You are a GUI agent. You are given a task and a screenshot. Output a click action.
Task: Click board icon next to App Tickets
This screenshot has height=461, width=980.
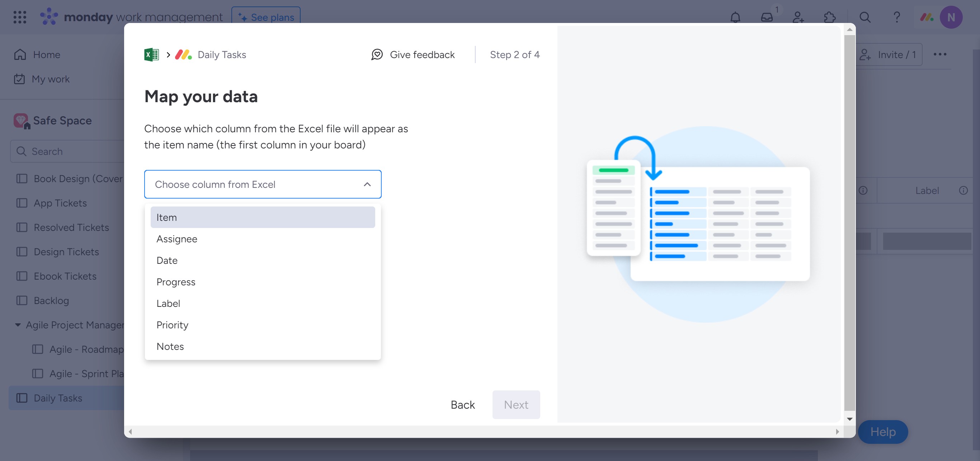(22, 203)
